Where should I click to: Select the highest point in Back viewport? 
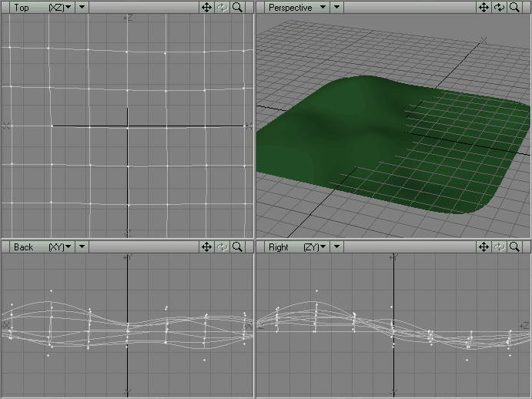click(52, 290)
